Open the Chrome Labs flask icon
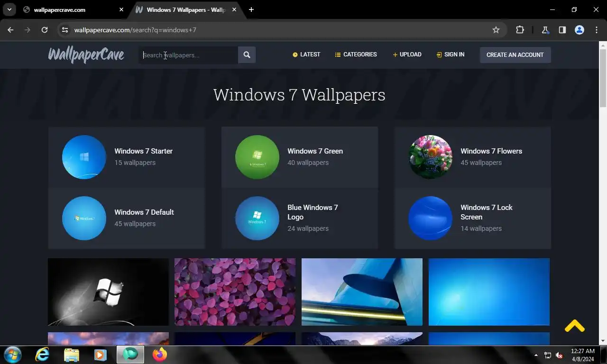 coord(545,30)
